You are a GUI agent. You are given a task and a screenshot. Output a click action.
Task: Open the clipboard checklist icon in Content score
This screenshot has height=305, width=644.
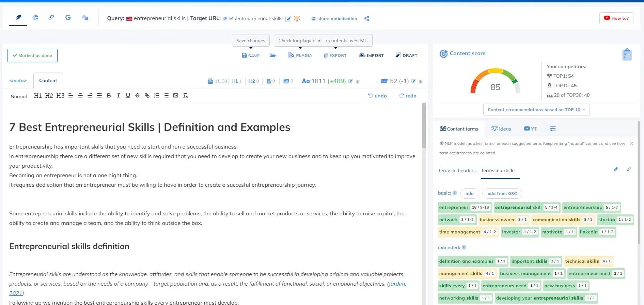[627, 55]
